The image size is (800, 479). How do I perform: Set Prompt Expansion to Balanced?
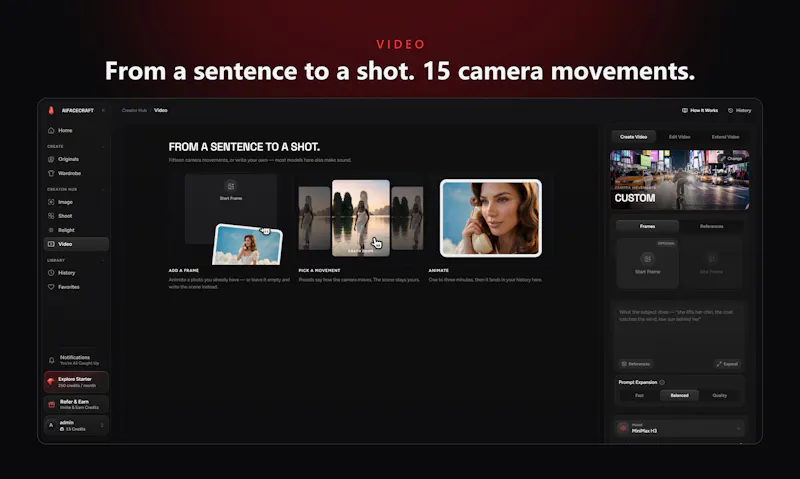pyautogui.click(x=679, y=395)
